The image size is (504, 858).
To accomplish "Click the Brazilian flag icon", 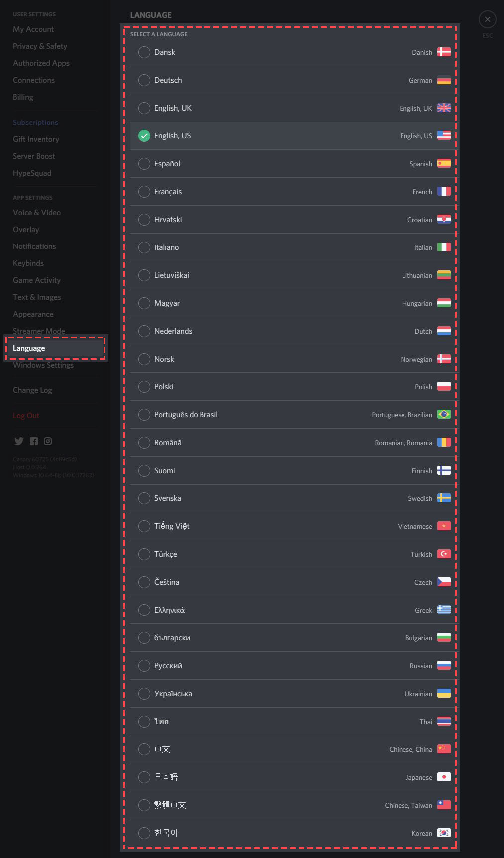I will [x=444, y=415].
